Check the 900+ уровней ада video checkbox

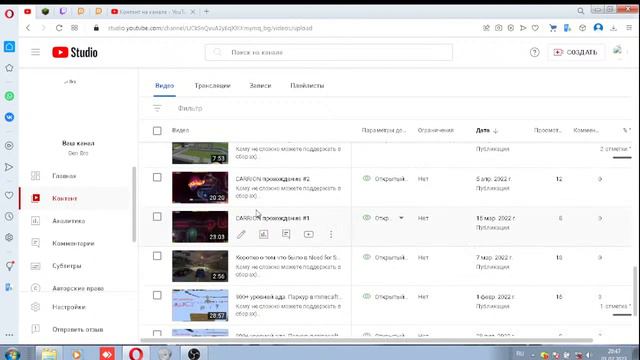click(x=157, y=295)
